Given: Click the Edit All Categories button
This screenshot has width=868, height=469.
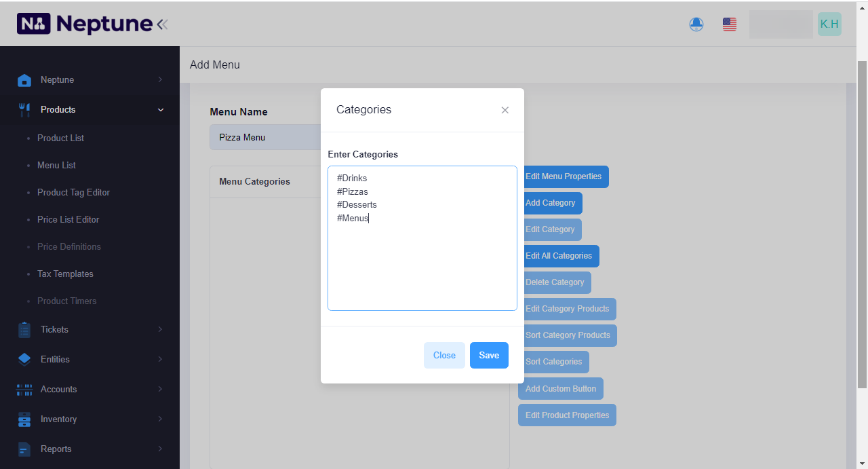Looking at the screenshot, I should (x=559, y=256).
